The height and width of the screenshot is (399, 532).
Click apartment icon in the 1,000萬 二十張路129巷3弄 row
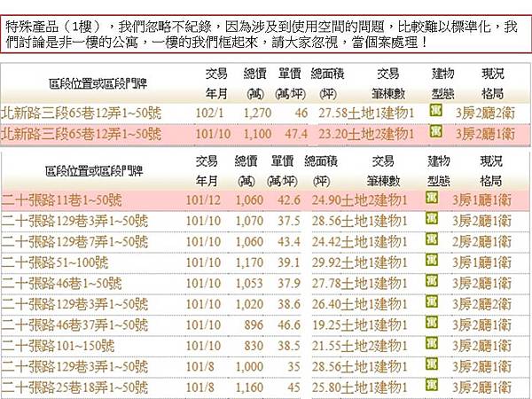click(x=432, y=364)
